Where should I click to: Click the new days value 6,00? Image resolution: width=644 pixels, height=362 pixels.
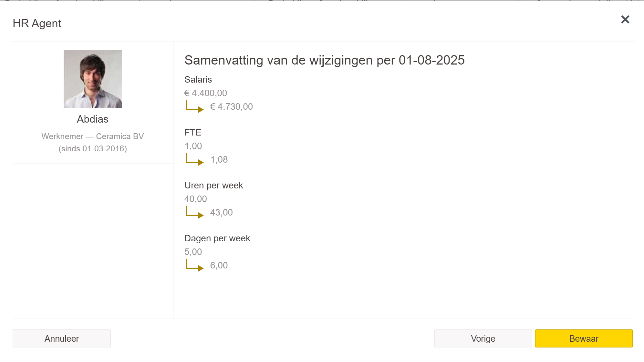[x=219, y=266]
